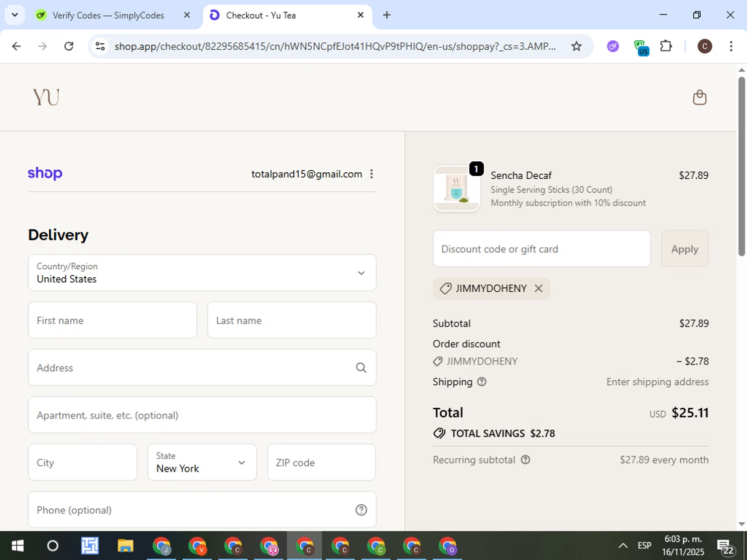Show shipping info help icon
The width and height of the screenshot is (747, 560).
point(482,382)
